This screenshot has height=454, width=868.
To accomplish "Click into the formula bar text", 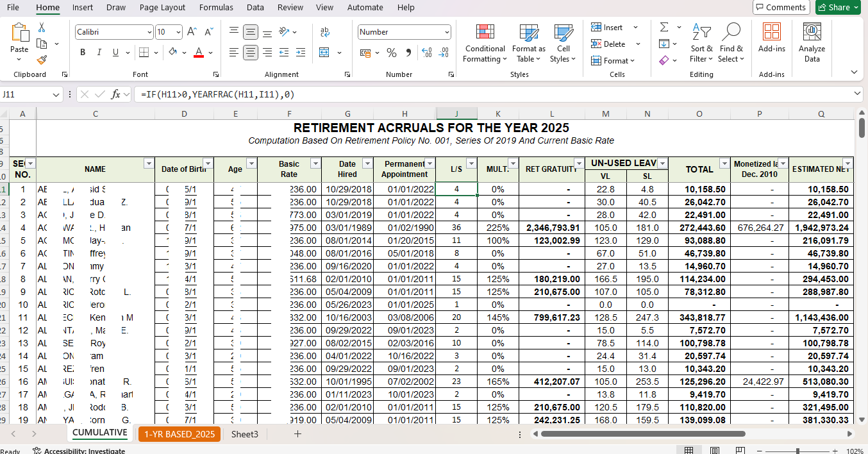I will coord(449,94).
